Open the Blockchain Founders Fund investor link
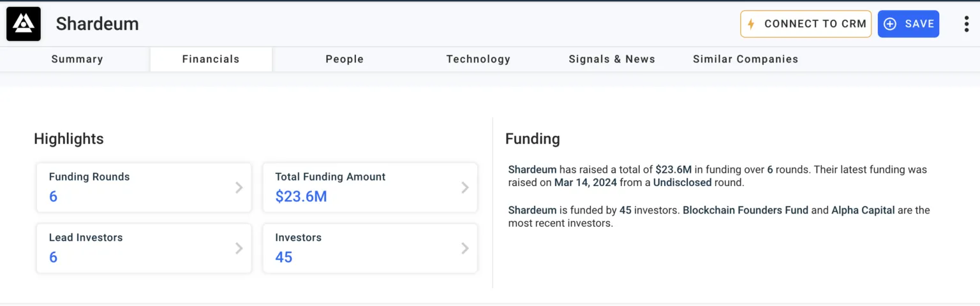Viewport: 980px width, 306px height. (745, 210)
